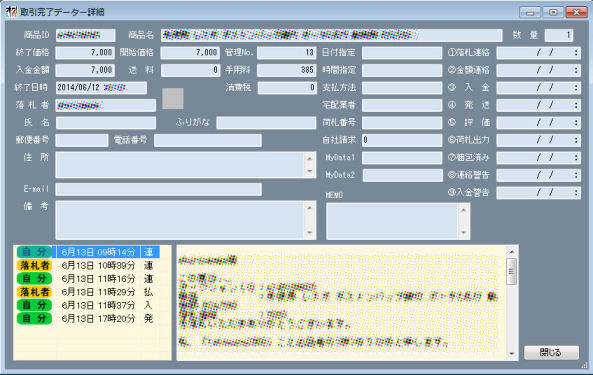Maximize the 取引完了データー詳細 window

click(553, 12)
